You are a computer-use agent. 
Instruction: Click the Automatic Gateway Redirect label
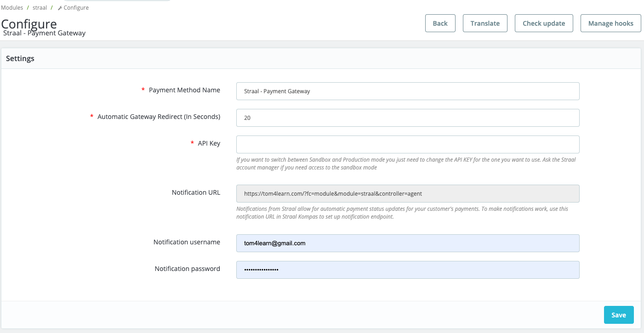tap(159, 117)
